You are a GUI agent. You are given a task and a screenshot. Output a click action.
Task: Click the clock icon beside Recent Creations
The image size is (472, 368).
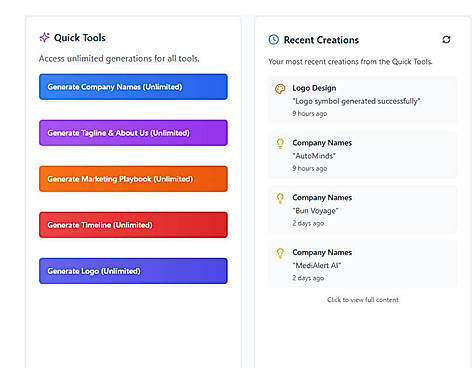(x=274, y=39)
